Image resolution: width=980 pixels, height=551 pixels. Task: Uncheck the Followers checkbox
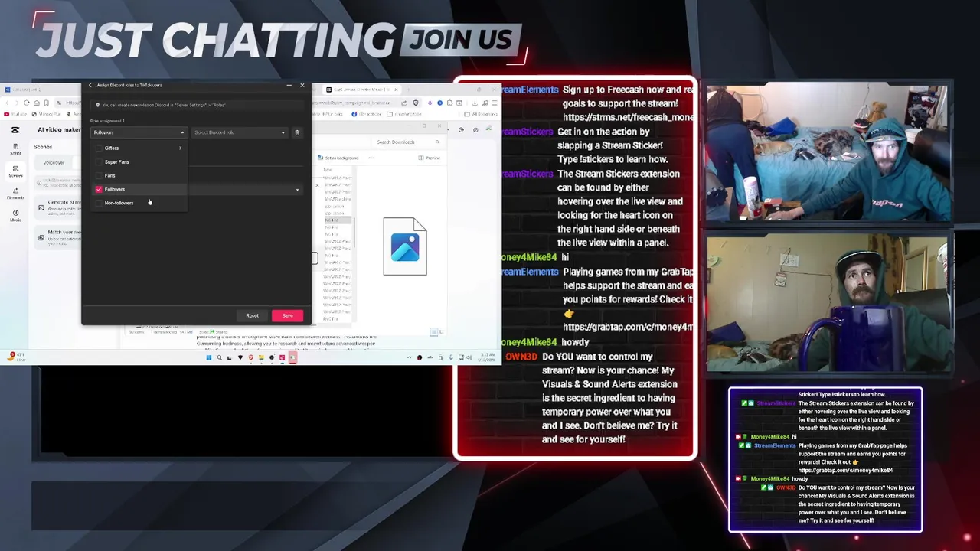(99, 189)
